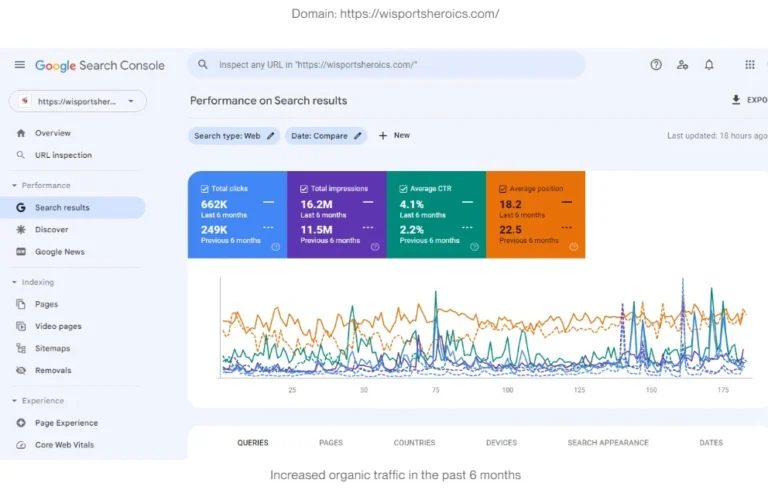Collapse the Experience sidebar section
The height and width of the screenshot is (500, 768).
(14, 401)
